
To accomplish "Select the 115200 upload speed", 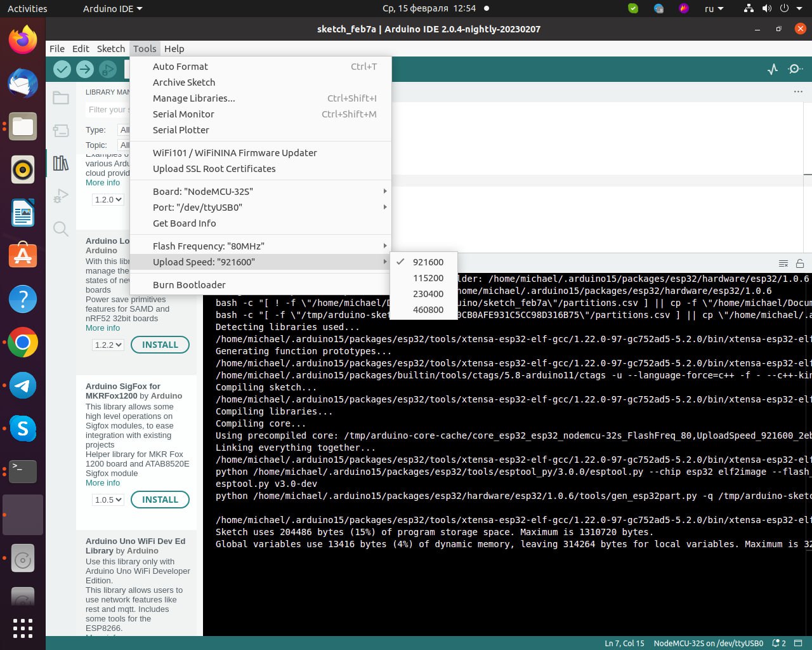I will coord(428,278).
